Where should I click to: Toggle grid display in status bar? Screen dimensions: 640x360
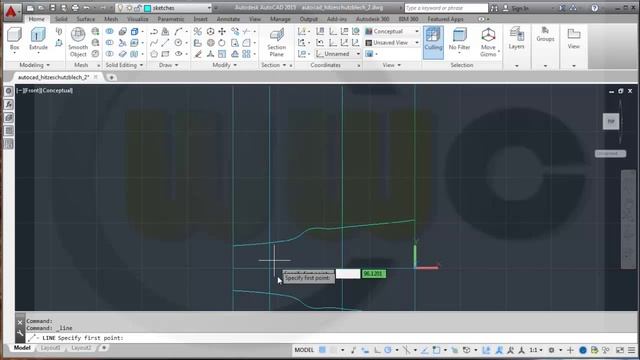coord(322,350)
